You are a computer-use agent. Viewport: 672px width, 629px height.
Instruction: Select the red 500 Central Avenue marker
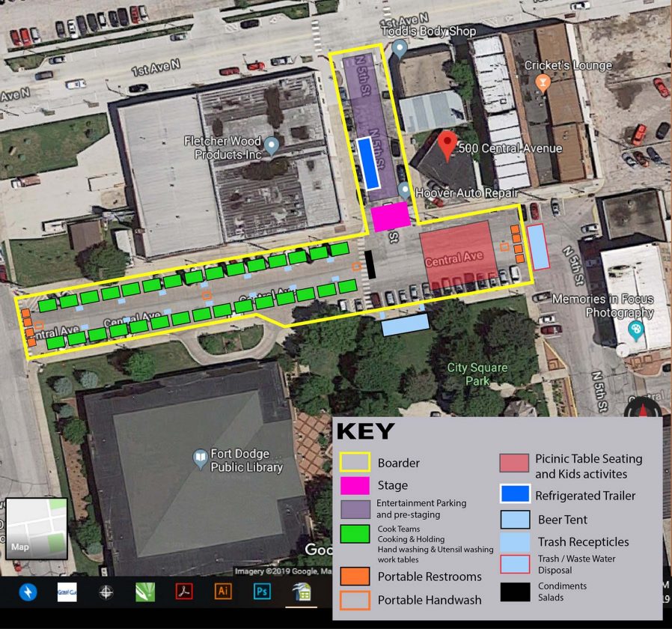point(447,146)
